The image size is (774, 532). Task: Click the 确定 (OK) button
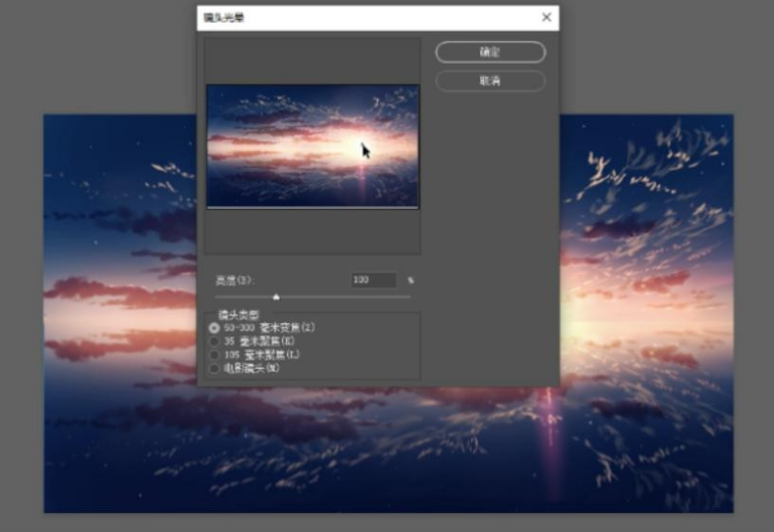(490, 51)
